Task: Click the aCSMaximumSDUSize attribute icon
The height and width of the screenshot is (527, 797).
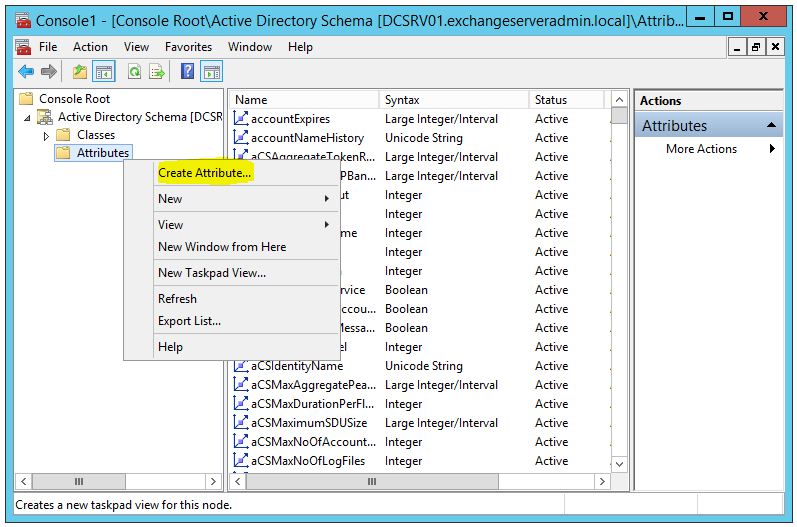Action: coord(240,423)
